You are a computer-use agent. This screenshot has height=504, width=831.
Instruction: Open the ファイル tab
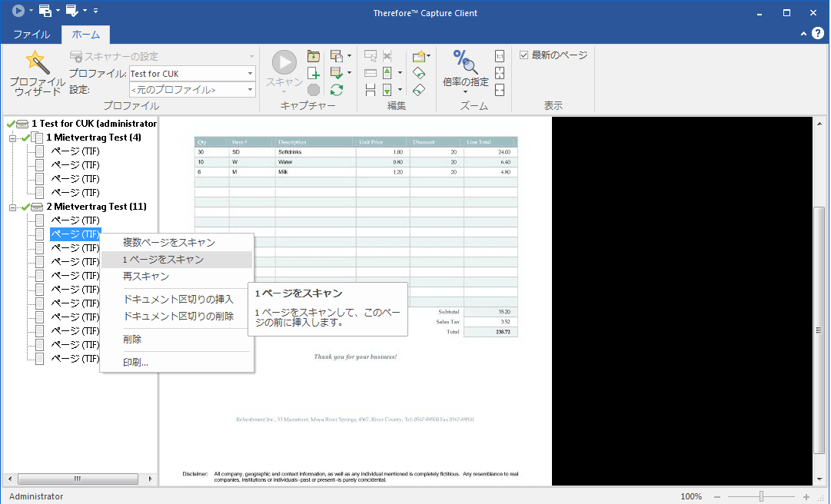point(32,35)
